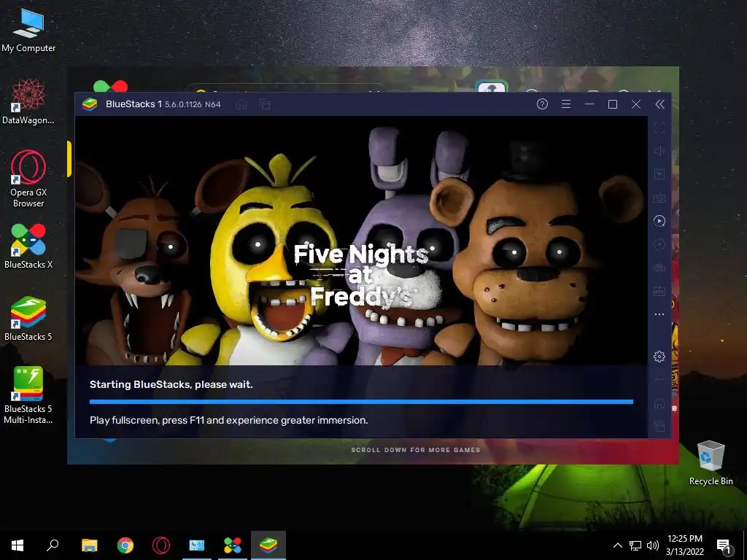Click the circular eco mode sidebar icon
The height and width of the screenshot is (560, 747).
point(659,244)
